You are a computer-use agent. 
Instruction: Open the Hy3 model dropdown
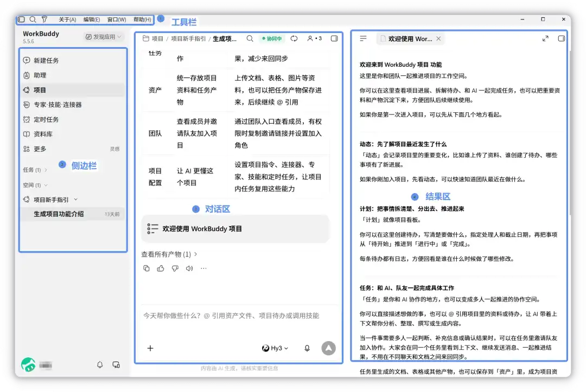(276, 348)
